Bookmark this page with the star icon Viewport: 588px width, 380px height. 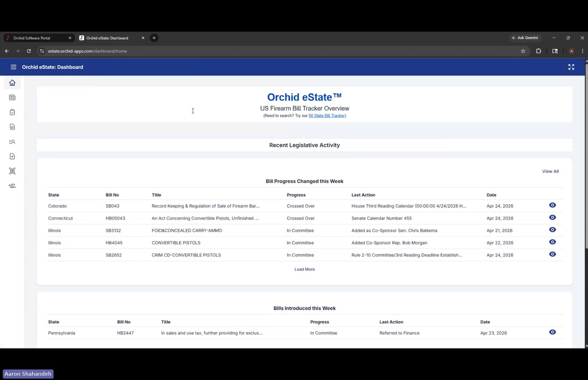pyautogui.click(x=523, y=51)
